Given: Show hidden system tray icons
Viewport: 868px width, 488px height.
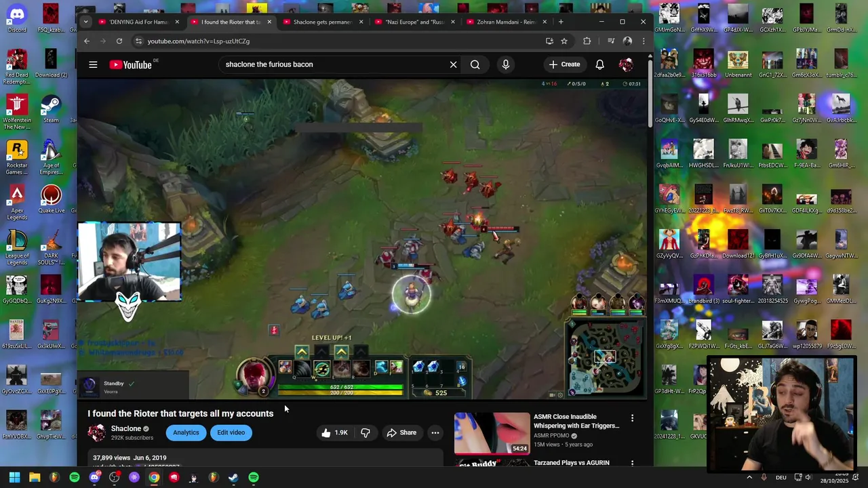Looking at the screenshot, I should point(749,477).
